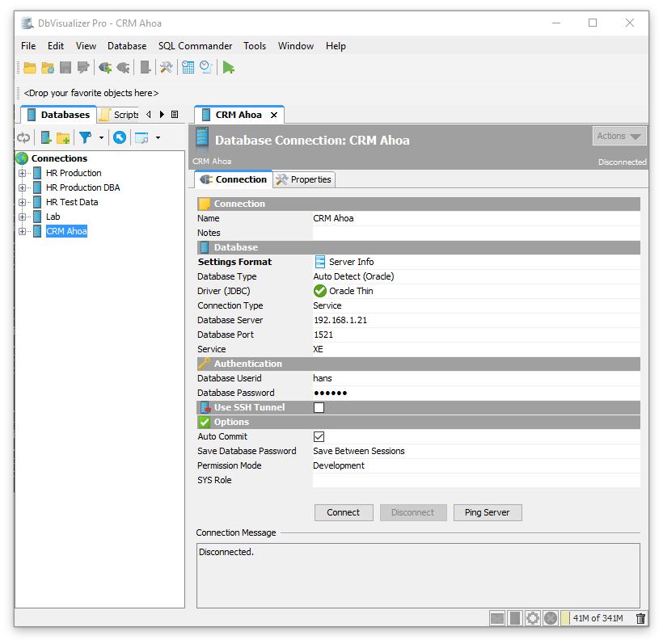Viewport: 663px width, 644px height.
Task: Expand the HR Production tree node
Action: [23, 173]
